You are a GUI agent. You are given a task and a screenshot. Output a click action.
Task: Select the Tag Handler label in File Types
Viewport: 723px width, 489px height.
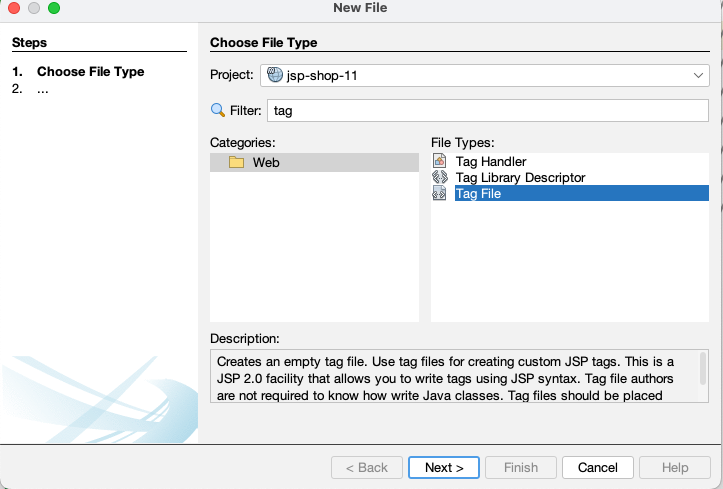[x=490, y=161]
